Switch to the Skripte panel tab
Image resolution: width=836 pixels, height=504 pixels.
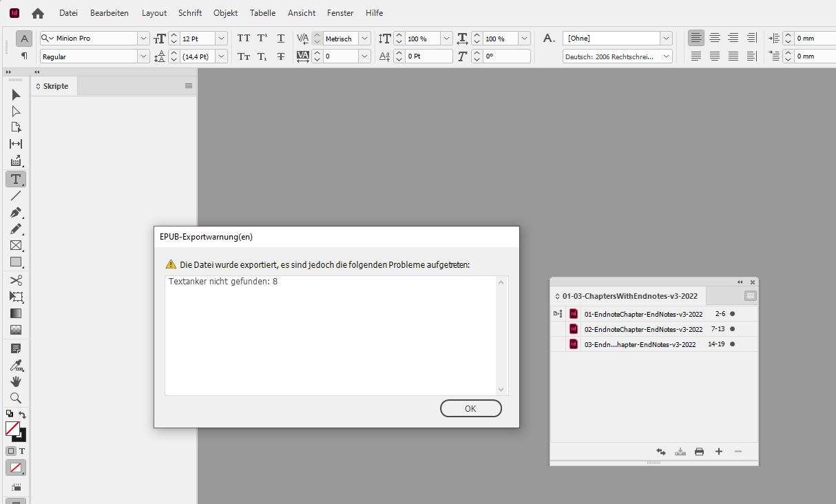(x=54, y=85)
